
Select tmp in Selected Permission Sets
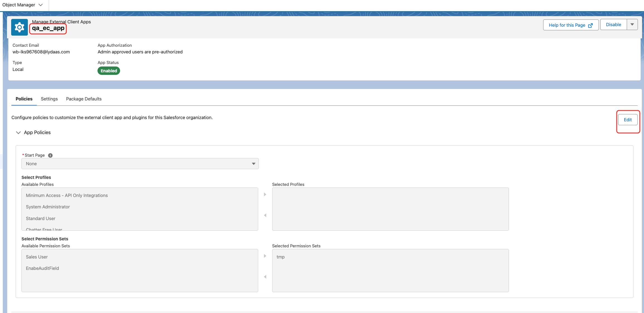pyautogui.click(x=280, y=257)
